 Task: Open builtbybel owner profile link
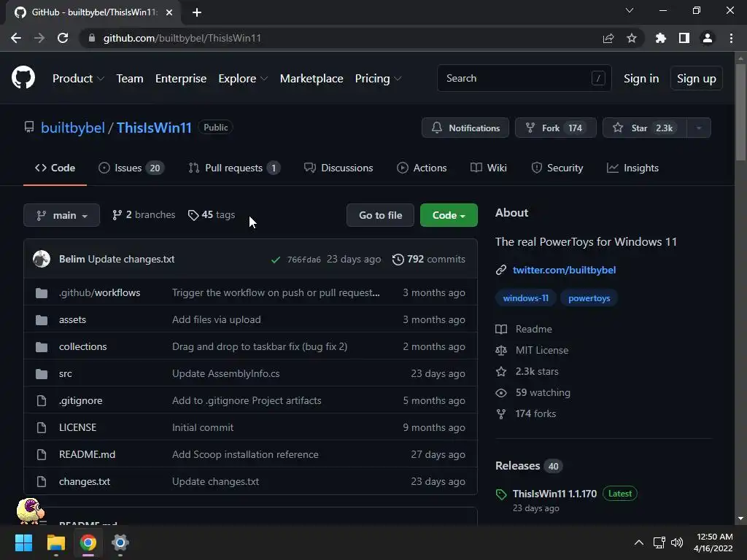coord(73,128)
